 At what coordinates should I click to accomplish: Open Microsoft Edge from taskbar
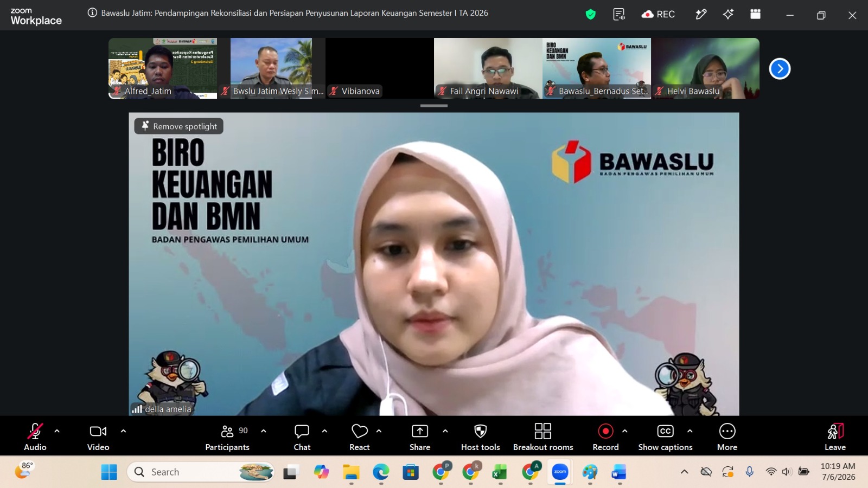[x=381, y=472]
